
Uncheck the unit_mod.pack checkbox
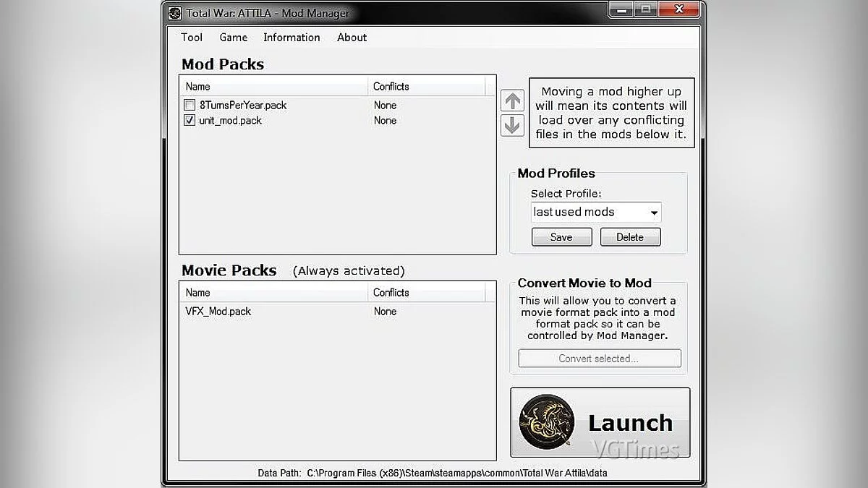point(190,121)
